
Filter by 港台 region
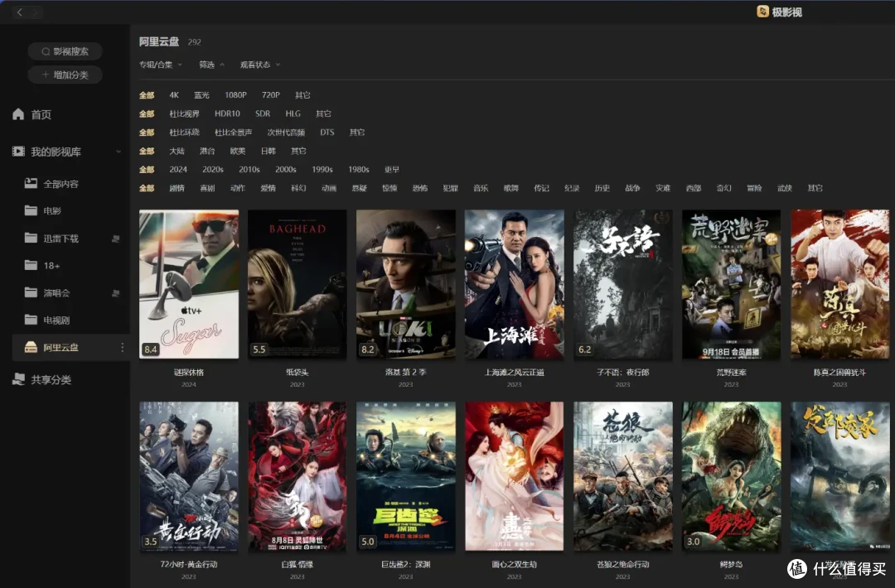pyautogui.click(x=207, y=151)
